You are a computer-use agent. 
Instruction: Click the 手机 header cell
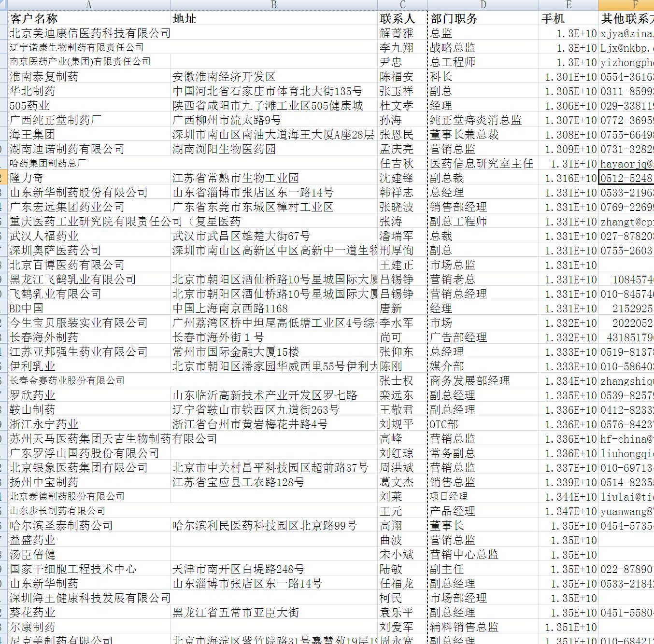(x=553, y=19)
